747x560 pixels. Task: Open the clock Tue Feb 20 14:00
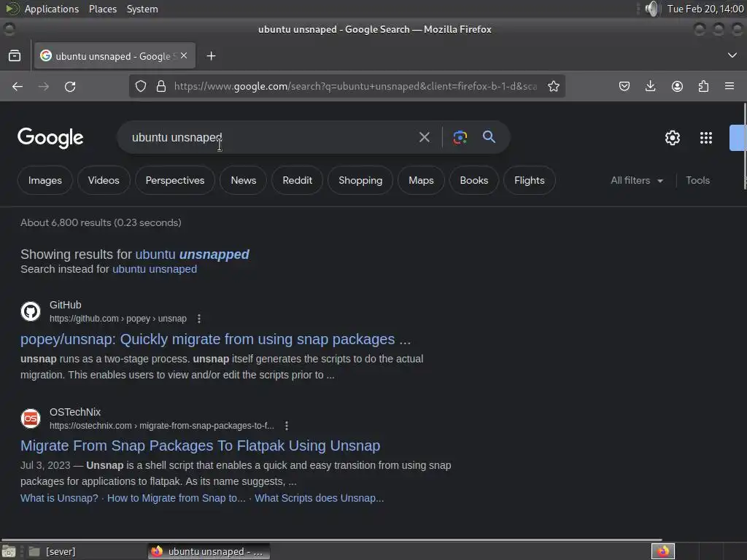coord(705,9)
